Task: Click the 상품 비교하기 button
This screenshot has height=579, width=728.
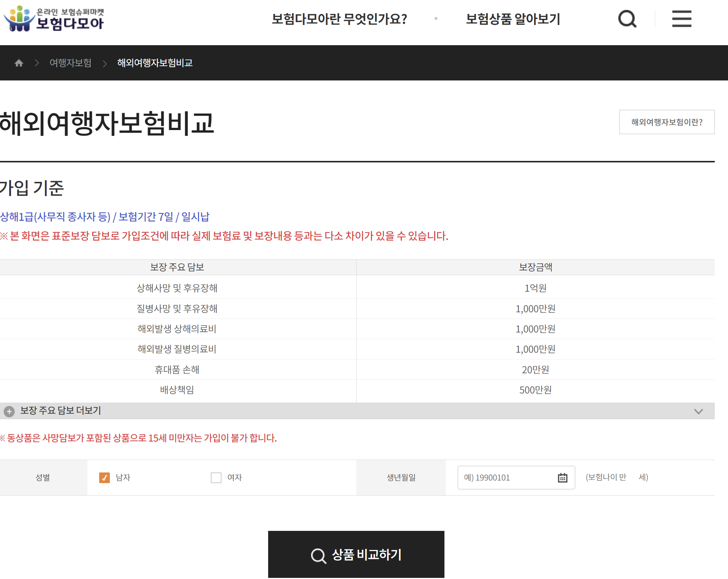Action: click(x=356, y=554)
